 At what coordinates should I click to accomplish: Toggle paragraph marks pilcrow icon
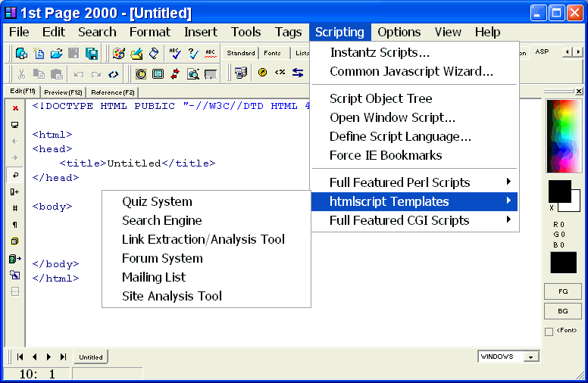point(15,225)
